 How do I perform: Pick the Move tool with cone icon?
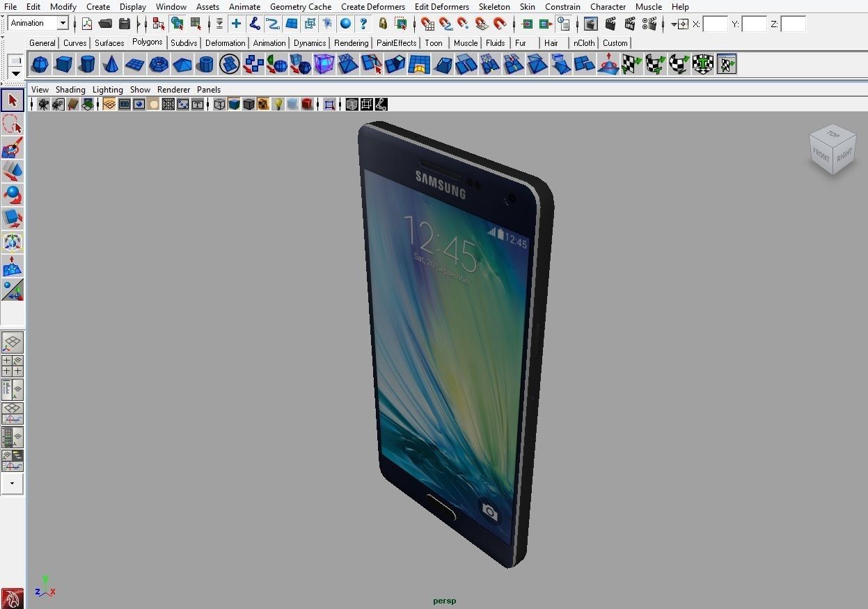[12, 171]
